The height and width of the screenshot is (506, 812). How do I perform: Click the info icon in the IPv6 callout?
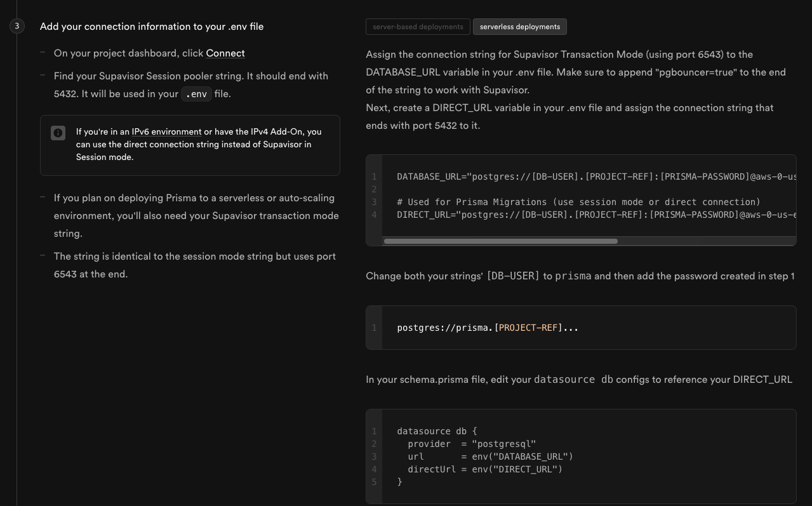click(x=58, y=133)
